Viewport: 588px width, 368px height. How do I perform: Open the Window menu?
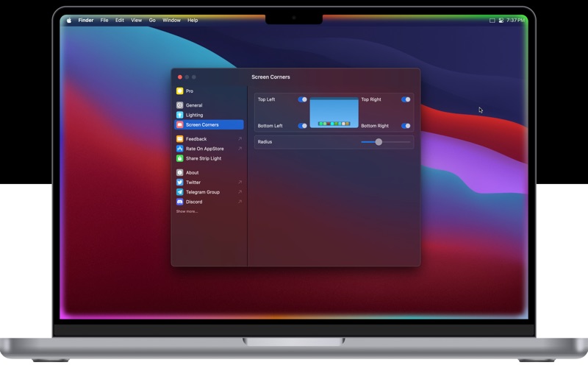[x=171, y=21]
